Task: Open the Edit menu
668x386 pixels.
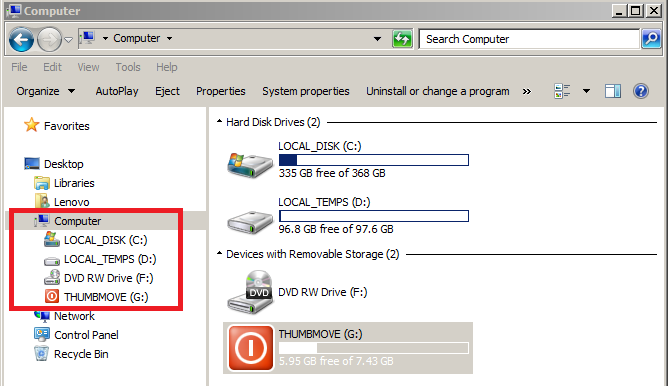Action: [x=52, y=67]
